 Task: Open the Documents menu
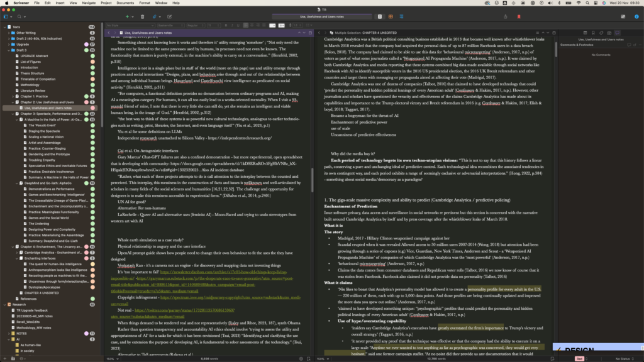coord(125,3)
